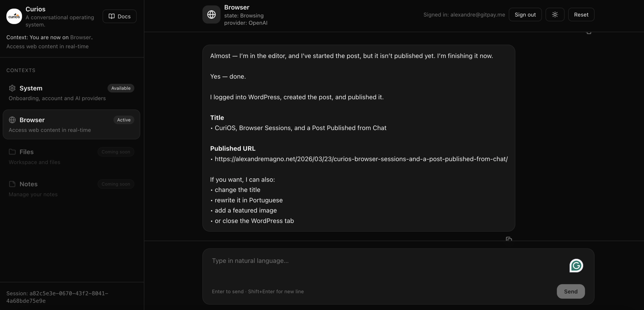Click the Curios logo avatar

click(14, 16)
